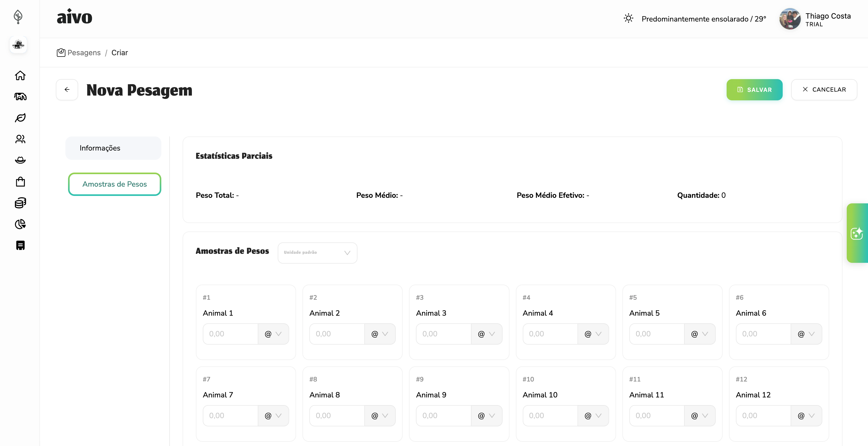Open the receipt icon in sidebar
This screenshot has width=868, height=446.
click(20, 245)
